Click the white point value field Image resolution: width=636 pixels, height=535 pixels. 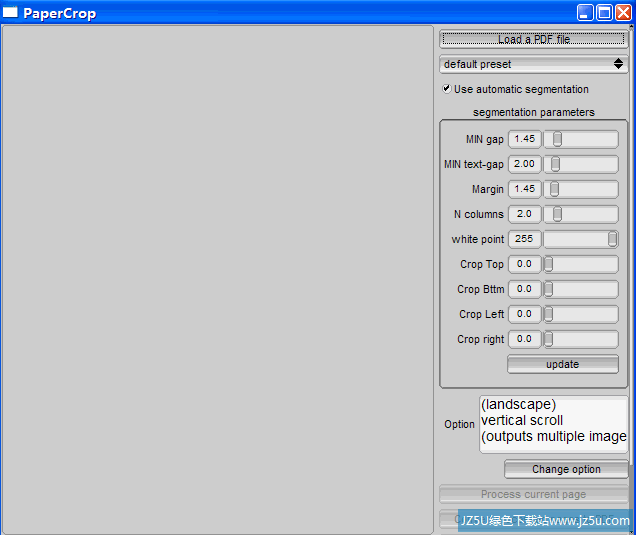[x=524, y=239]
